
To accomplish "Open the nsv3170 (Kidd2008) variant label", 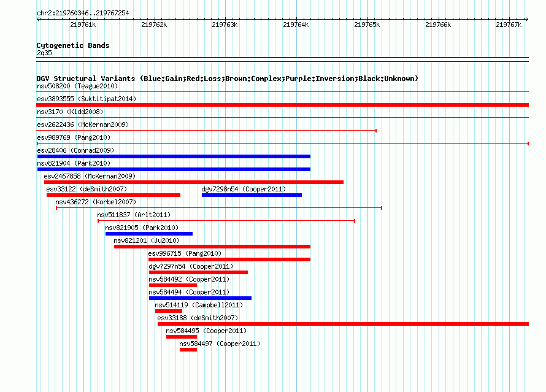I will click(70, 112).
